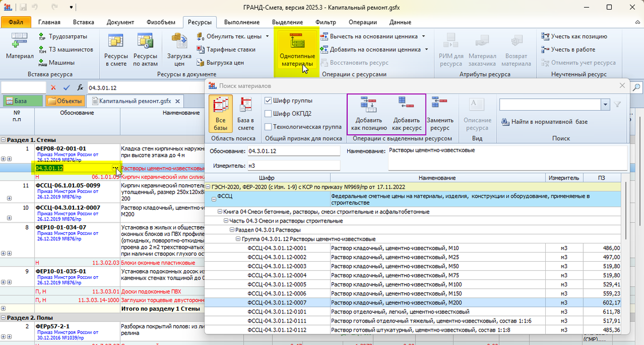Viewport: 644px width, 345px height.
Task: Collapse Группа 04.3.01.12 node
Action: click(x=239, y=239)
